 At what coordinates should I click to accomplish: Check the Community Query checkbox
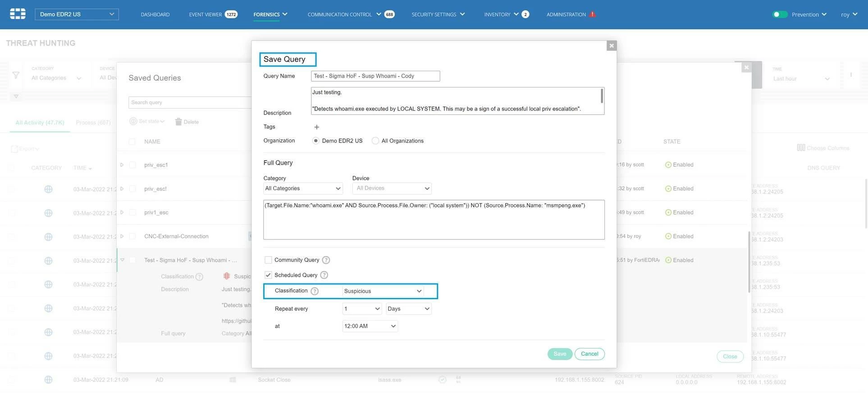pos(268,260)
